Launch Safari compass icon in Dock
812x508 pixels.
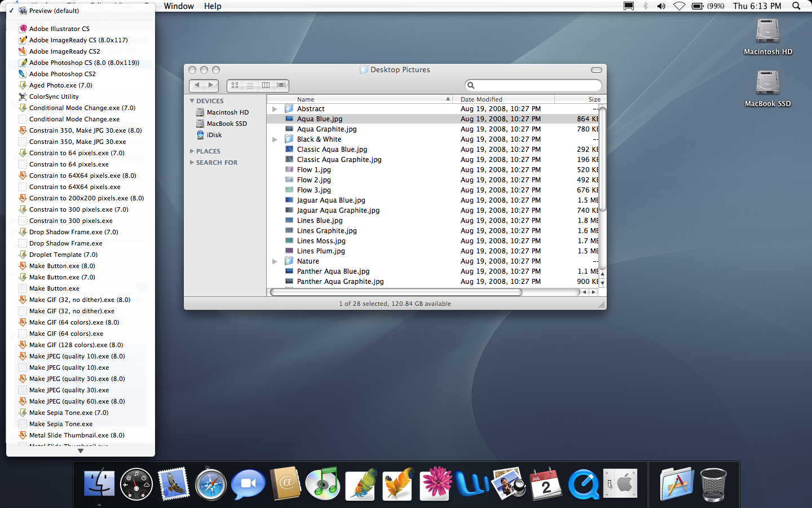point(211,484)
